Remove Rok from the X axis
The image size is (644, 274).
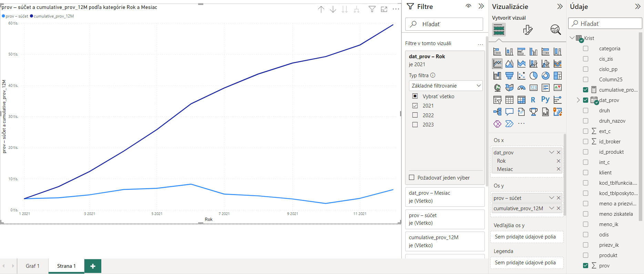click(x=559, y=161)
